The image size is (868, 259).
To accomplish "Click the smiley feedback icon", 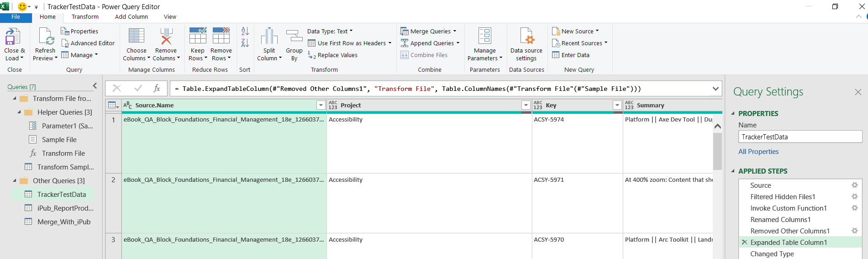I will click(x=22, y=6).
